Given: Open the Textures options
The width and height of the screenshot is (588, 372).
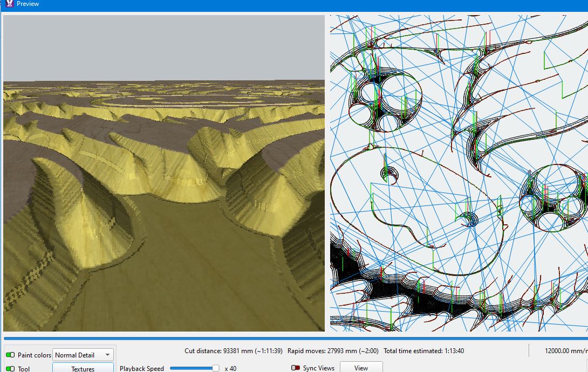Looking at the screenshot, I should coord(83,368).
